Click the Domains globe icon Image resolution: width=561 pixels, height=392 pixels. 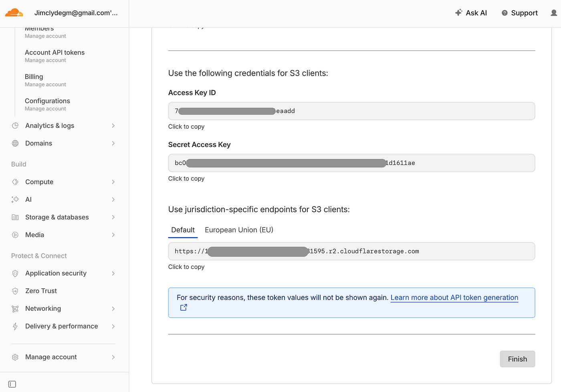[15, 143]
